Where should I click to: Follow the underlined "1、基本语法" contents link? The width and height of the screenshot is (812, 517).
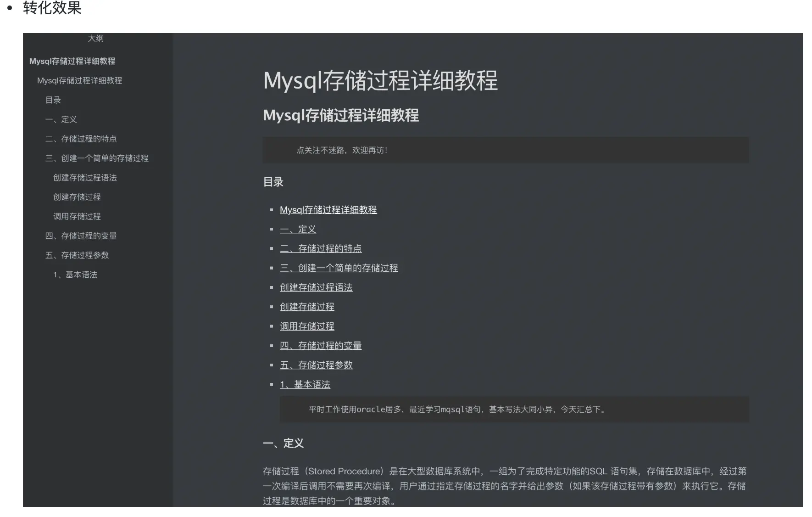pyautogui.click(x=305, y=384)
